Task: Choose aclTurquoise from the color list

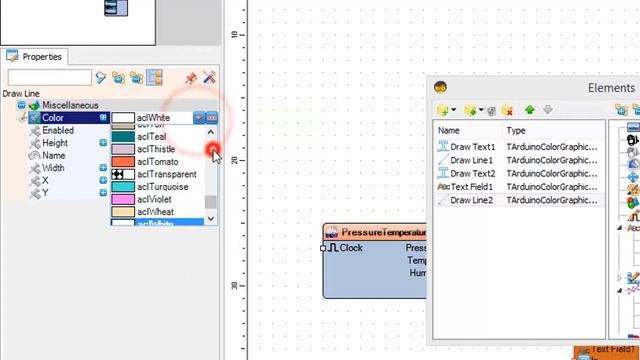Action: [158, 187]
